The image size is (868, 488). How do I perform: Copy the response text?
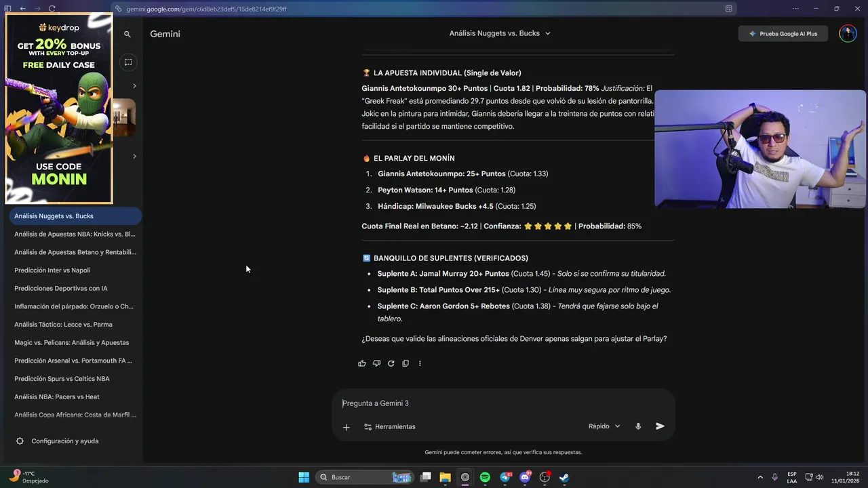(x=406, y=363)
